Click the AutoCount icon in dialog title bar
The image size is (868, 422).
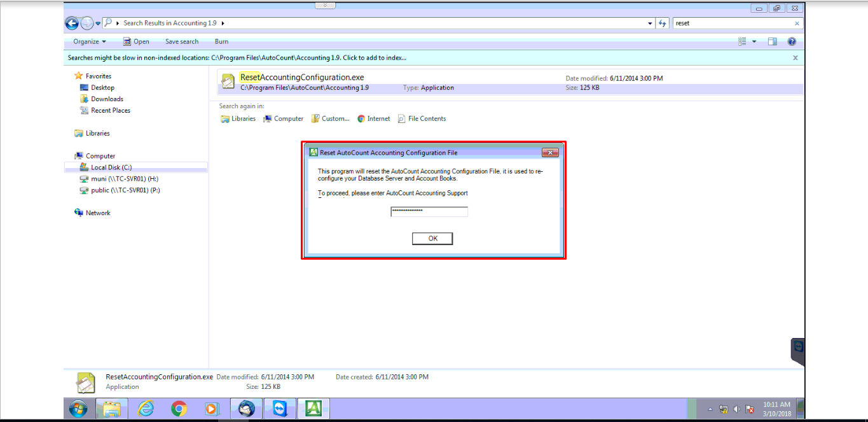click(x=313, y=153)
